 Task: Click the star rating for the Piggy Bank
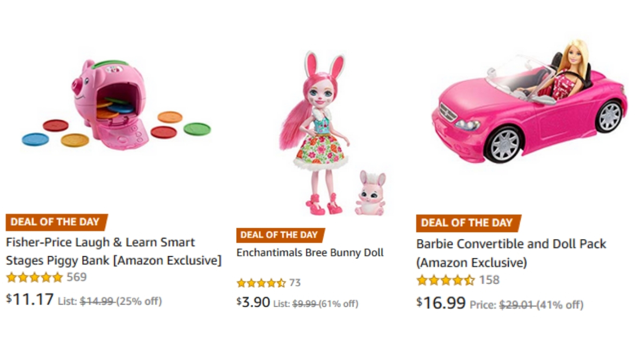click(35, 278)
